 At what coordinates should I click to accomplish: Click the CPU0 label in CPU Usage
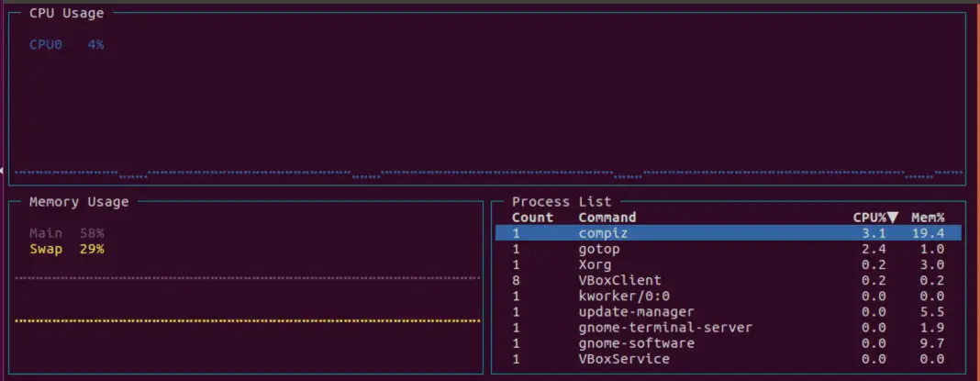(46, 44)
